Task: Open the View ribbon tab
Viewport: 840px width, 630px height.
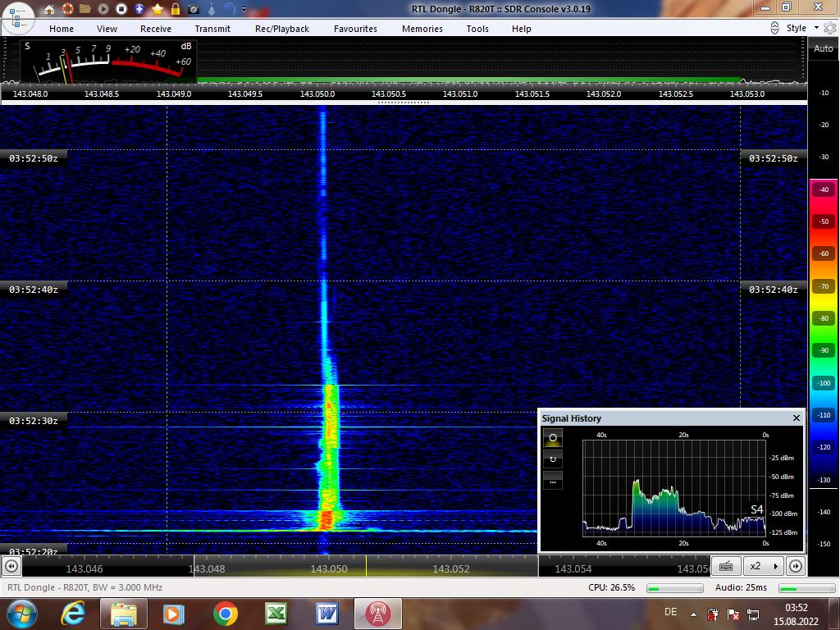Action: pos(107,29)
